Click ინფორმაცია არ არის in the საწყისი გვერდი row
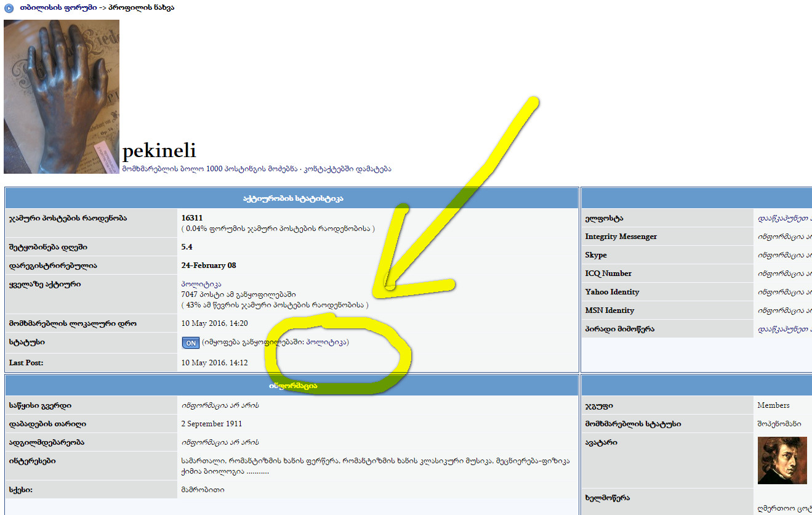 [220, 405]
